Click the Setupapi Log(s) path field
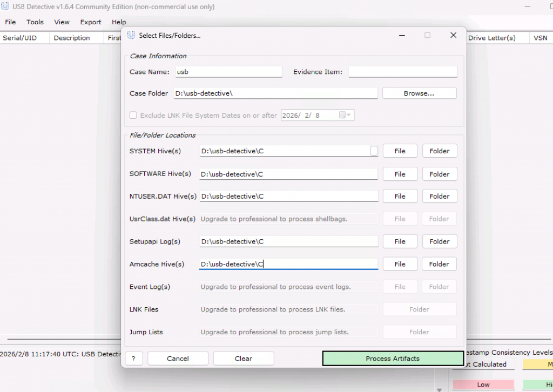Viewport: 553px width, 392px height. [x=288, y=241]
